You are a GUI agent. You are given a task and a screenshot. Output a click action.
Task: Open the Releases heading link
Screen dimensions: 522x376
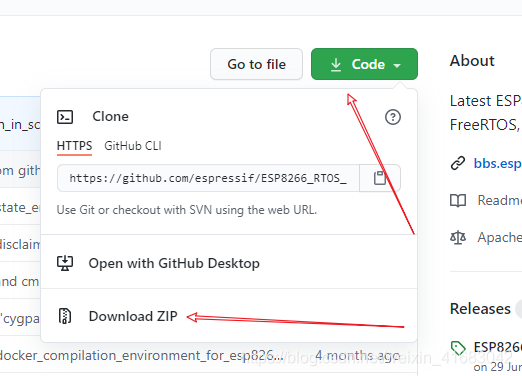coord(480,309)
